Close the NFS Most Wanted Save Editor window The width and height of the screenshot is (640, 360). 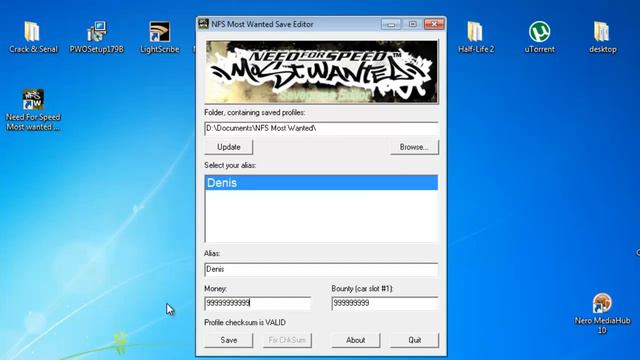click(434, 24)
